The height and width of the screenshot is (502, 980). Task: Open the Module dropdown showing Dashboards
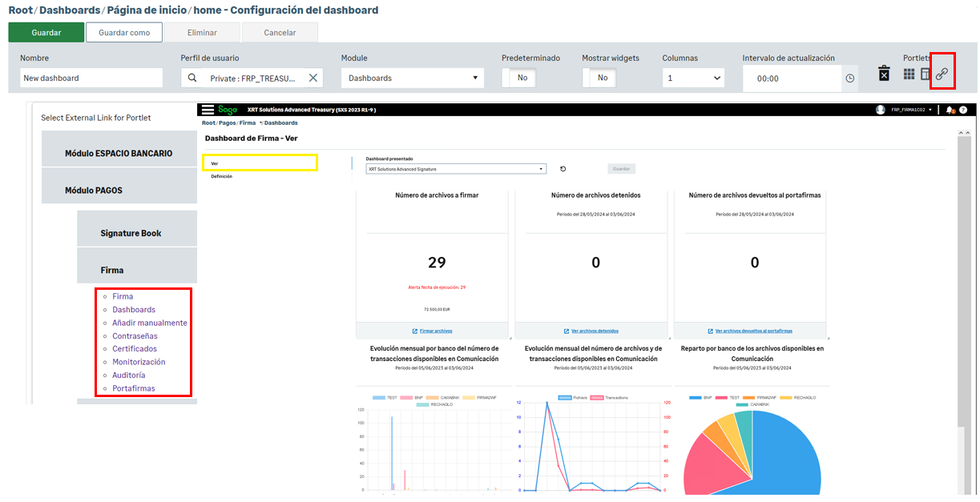[412, 78]
